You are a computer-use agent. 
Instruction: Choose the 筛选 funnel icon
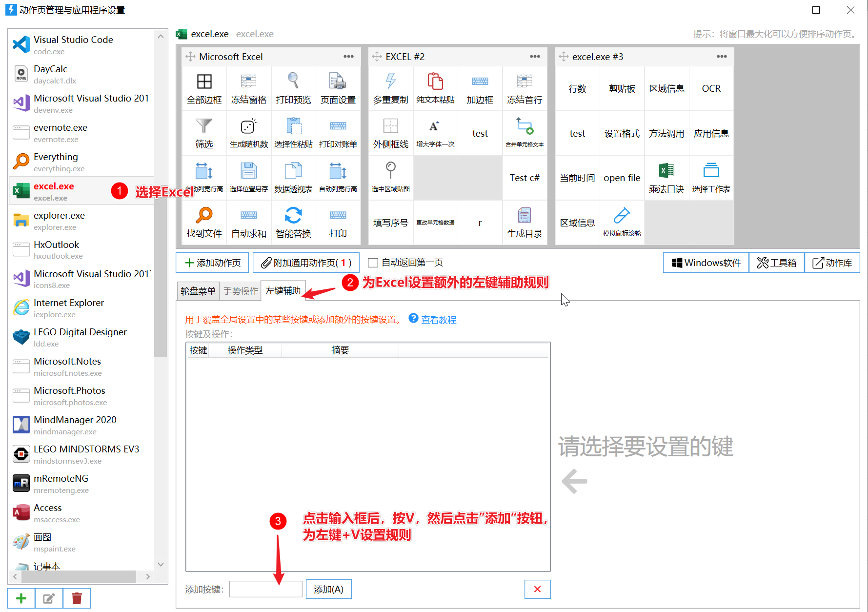204,126
